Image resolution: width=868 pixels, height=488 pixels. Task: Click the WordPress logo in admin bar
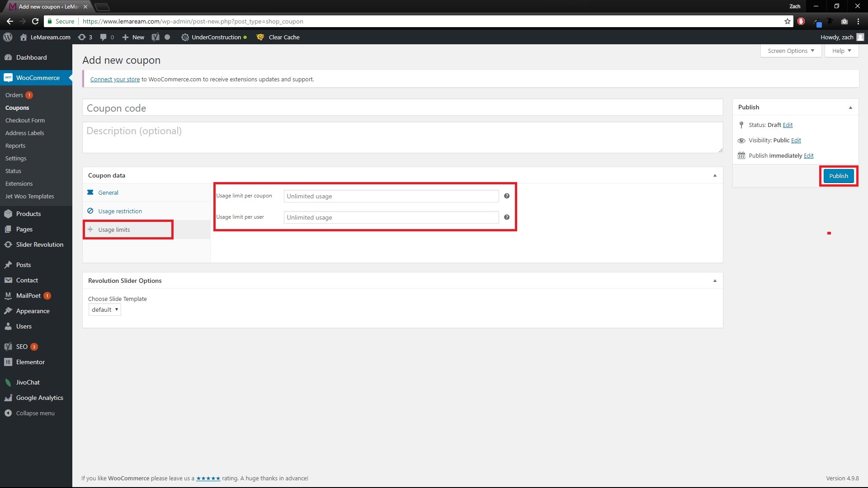point(8,37)
